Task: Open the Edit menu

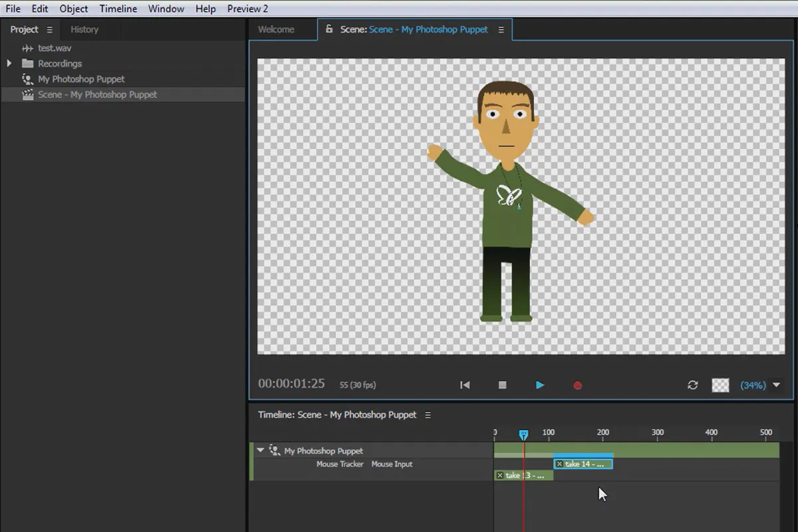Action: (40, 9)
